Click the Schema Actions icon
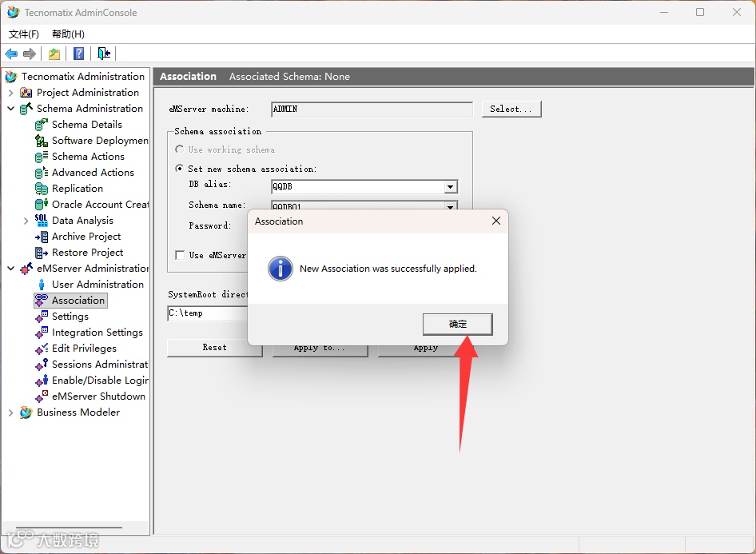Viewport: 756px width, 554px height. (42, 157)
